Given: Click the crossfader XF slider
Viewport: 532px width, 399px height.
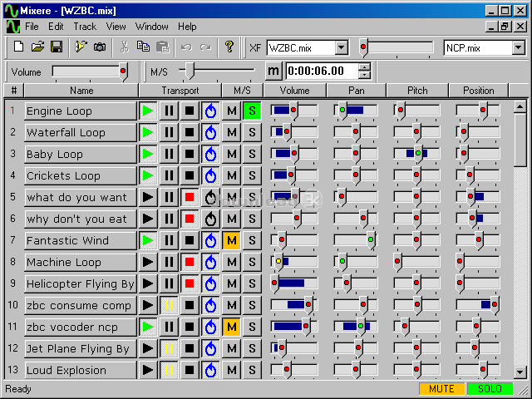Looking at the screenshot, I should click(397, 47).
